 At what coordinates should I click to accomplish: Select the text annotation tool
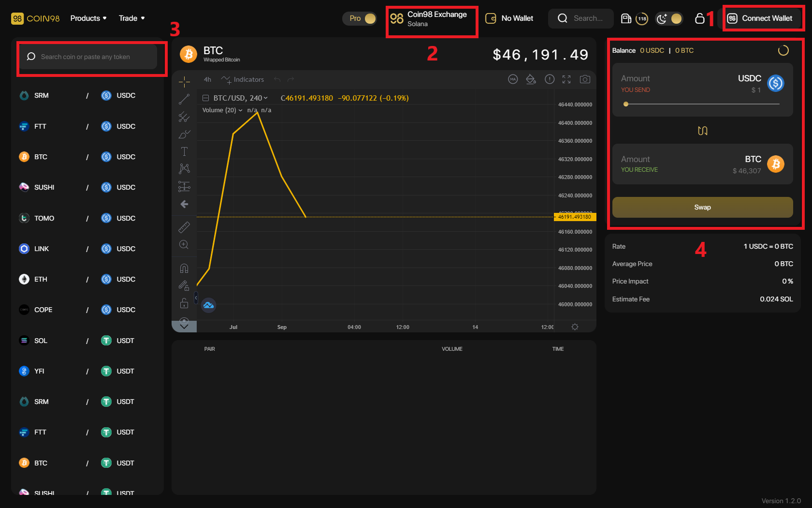coord(184,151)
